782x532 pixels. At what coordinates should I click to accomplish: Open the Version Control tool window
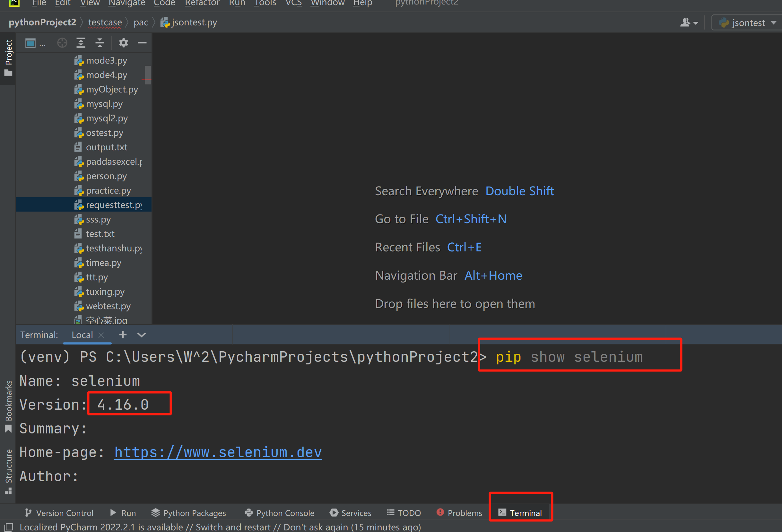(59, 512)
